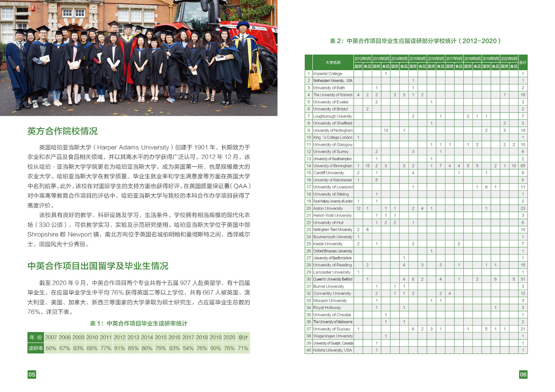Click the 'Coventry University' row name
The image size is (555, 392).
pyautogui.click(x=332, y=294)
